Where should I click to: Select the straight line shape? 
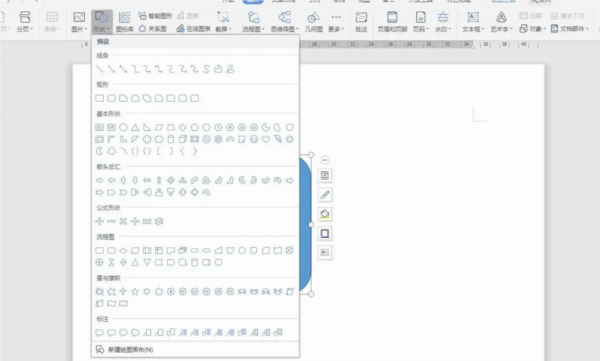click(x=99, y=69)
